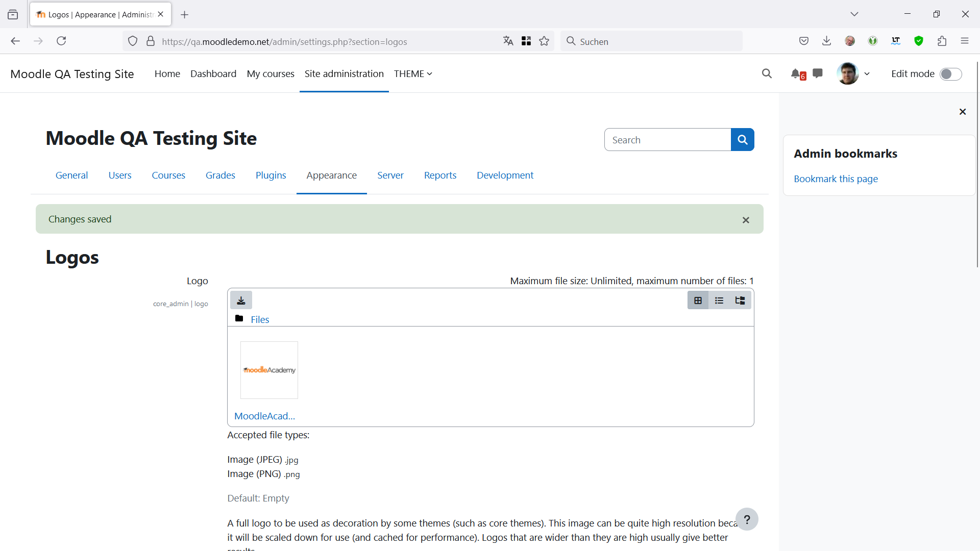Open the tracking protection shield in address bar
This screenshot has height=551, width=980.
(x=133, y=41)
